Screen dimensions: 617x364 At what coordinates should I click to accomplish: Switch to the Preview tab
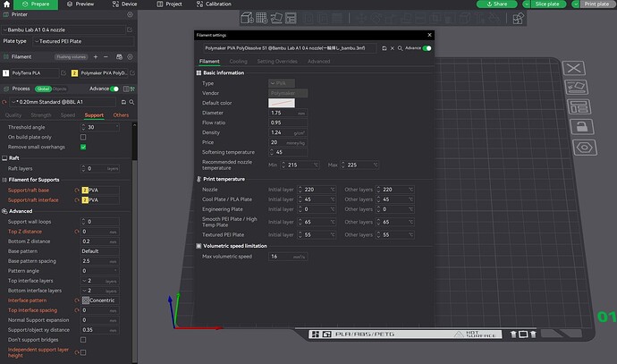pos(80,4)
